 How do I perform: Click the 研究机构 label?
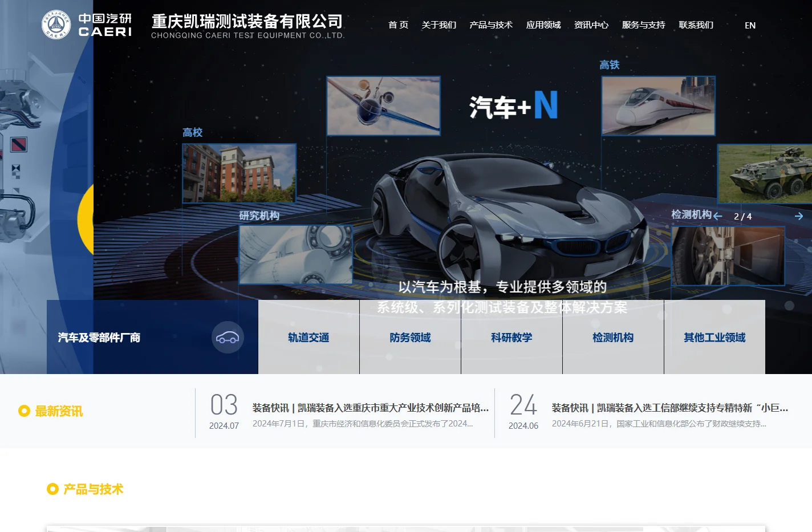259,216
